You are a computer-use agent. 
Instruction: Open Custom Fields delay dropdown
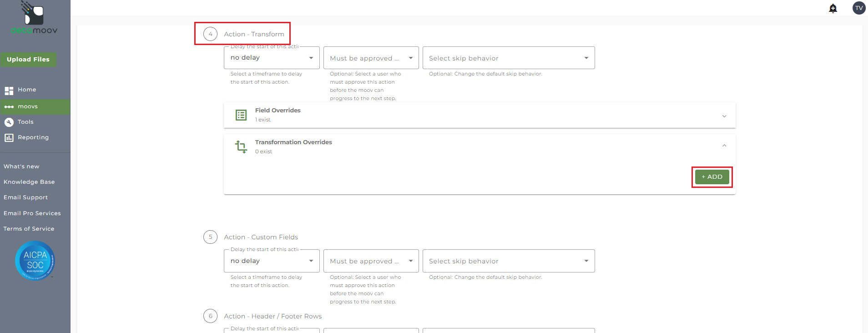(x=272, y=261)
